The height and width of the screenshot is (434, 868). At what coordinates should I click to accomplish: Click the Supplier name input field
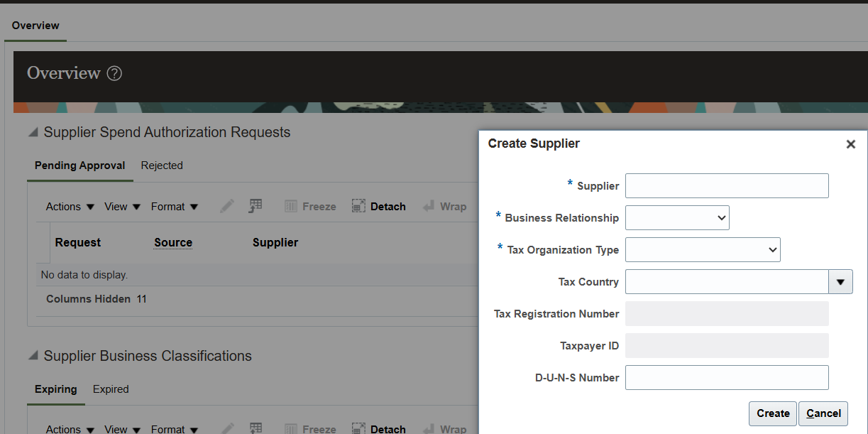[727, 186]
